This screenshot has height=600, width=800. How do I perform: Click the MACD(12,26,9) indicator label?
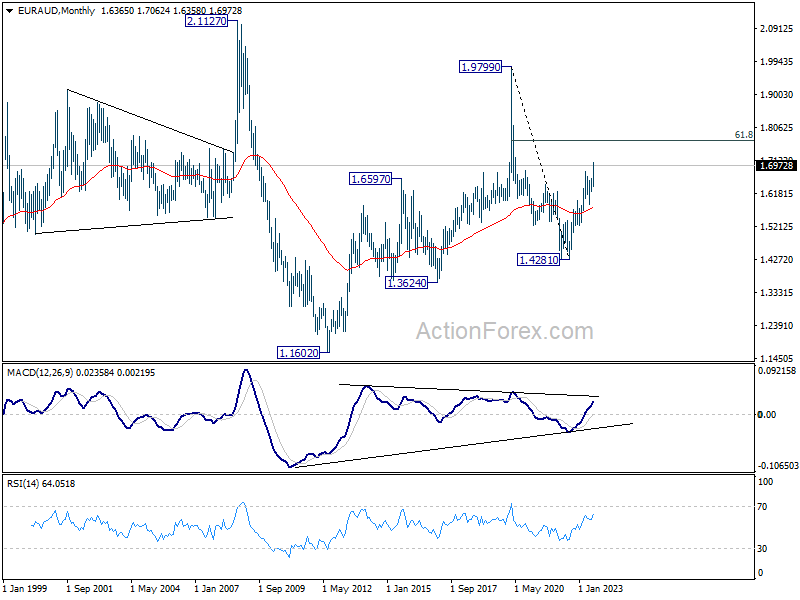pyautogui.click(x=41, y=373)
